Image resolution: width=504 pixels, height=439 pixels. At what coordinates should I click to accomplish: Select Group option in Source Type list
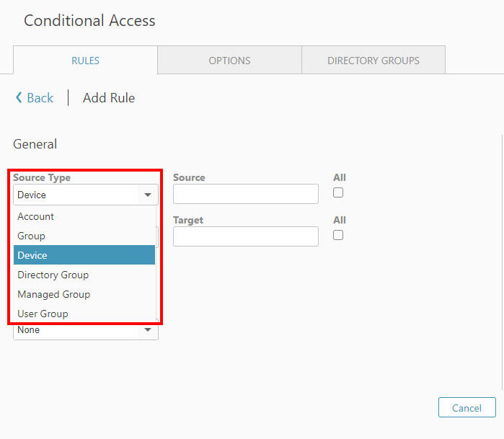tap(32, 236)
